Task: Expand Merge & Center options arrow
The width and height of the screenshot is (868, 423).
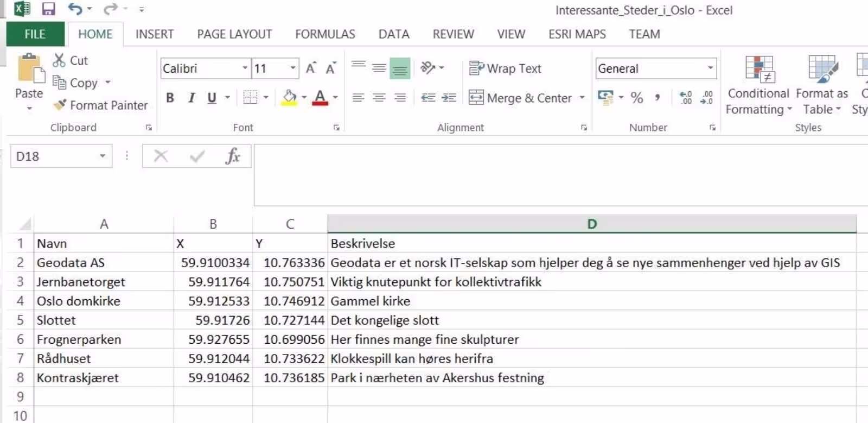Action: (x=582, y=98)
